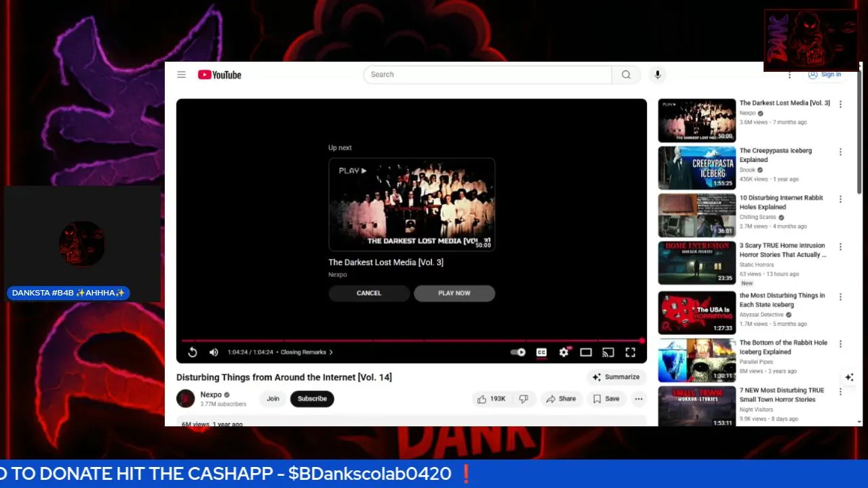The width and height of the screenshot is (868, 488).
Task: Toggle closed captions CC button
Action: (x=541, y=352)
